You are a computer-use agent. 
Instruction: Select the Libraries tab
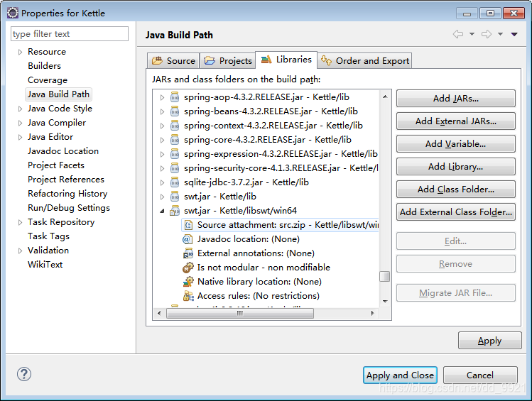(286, 60)
